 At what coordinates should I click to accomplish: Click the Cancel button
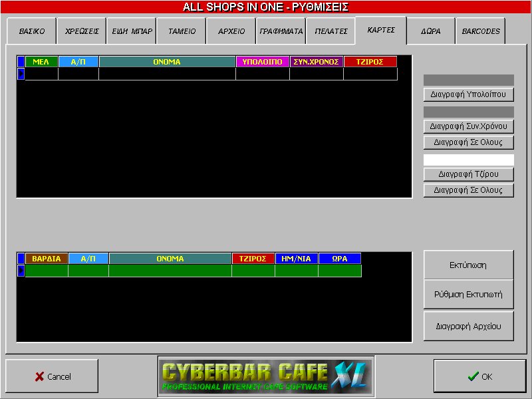coord(52,376)
